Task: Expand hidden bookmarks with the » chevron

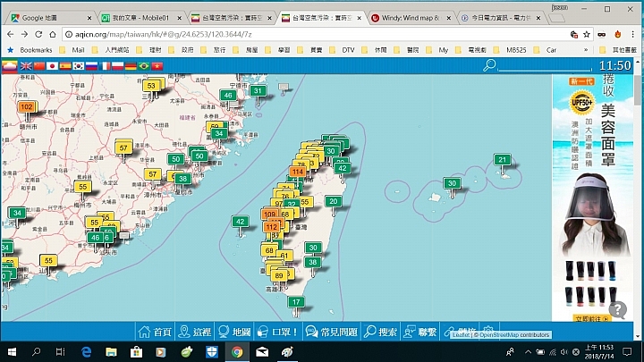Action: [x=586, y=50]
